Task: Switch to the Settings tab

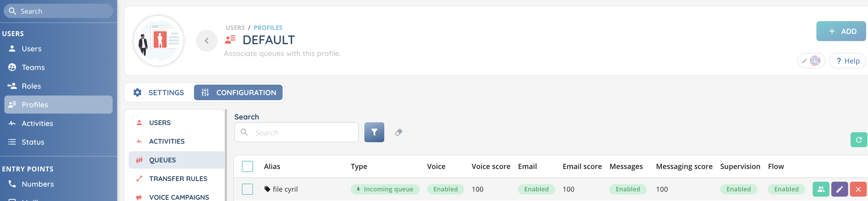Action: pyautogui.click(x=159, y=92)
